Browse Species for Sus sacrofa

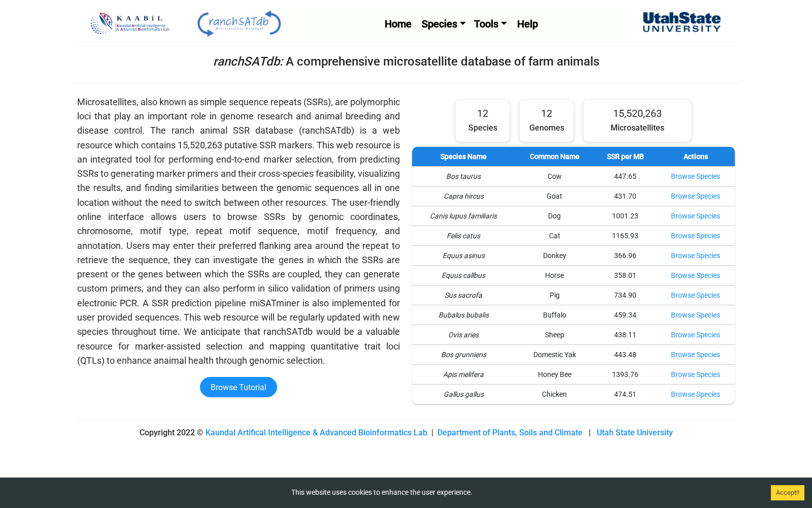[x=695, y=295]
